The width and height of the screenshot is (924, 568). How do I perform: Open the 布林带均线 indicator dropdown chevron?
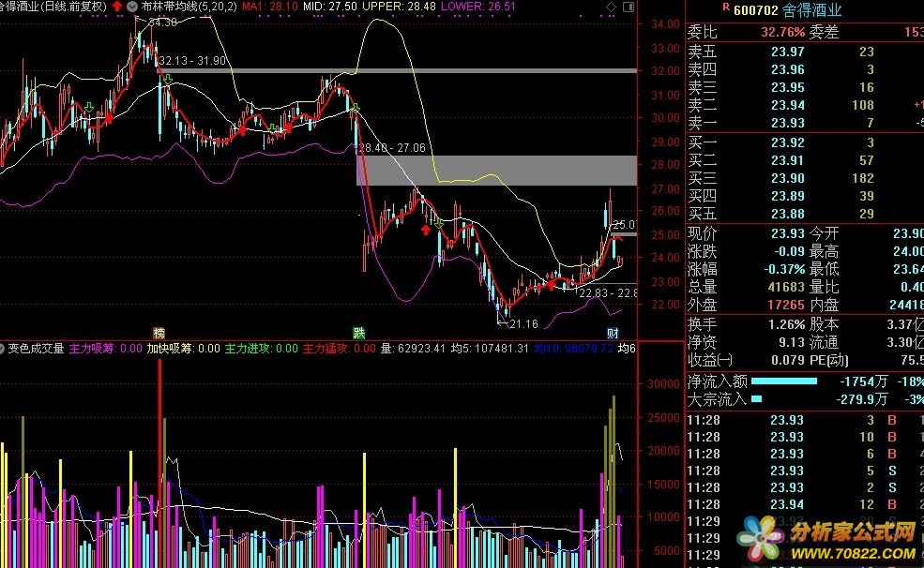[x=132, y=7]
